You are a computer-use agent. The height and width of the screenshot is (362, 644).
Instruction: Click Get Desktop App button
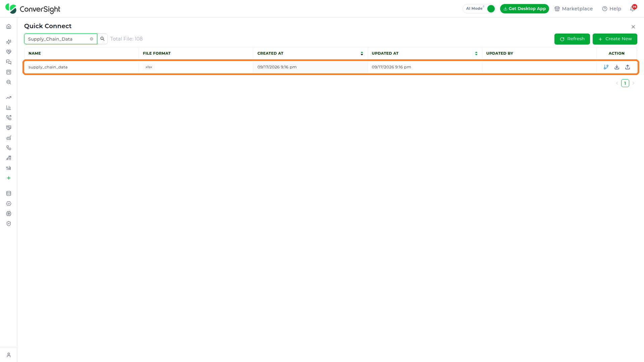[x=524, y=9]
